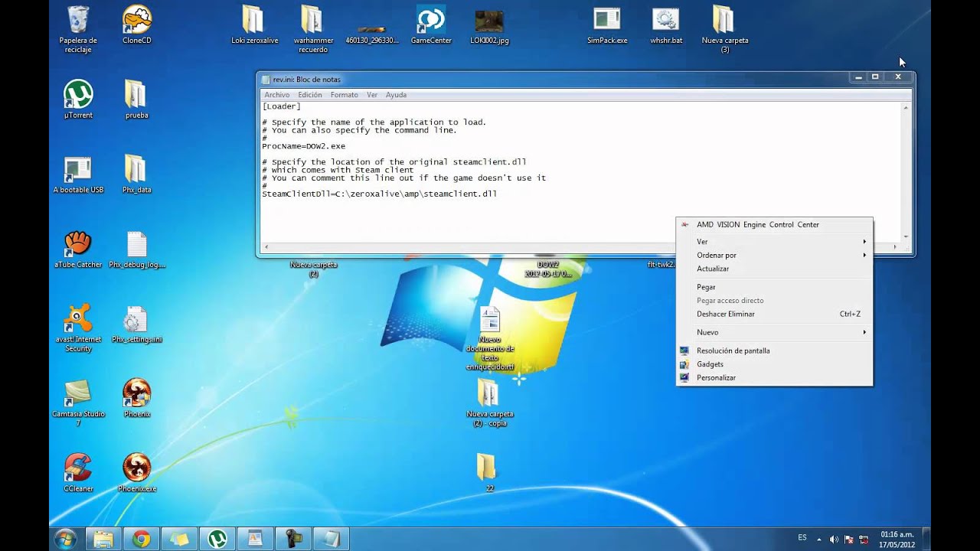Click Notepad's vertical scrollbar up arrow
Screen dimensions: 980x551
pos(906,108)
